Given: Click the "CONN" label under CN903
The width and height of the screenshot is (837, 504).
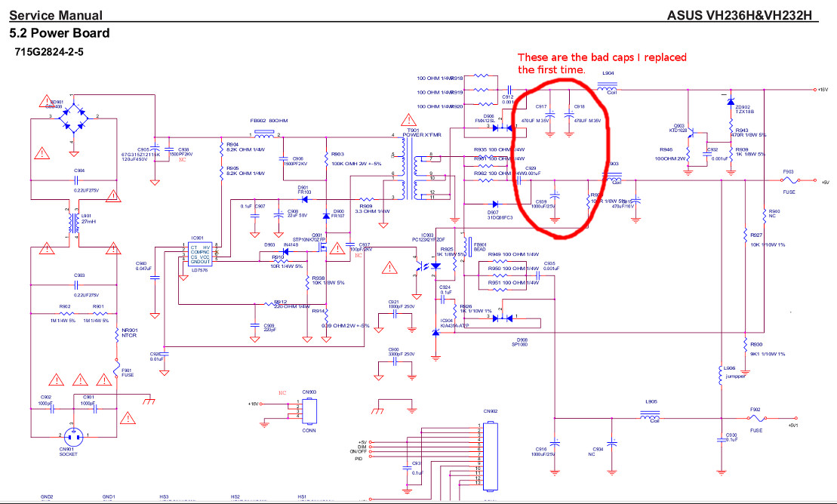Looking at the screenshot, I should click(x=309, y=430).
